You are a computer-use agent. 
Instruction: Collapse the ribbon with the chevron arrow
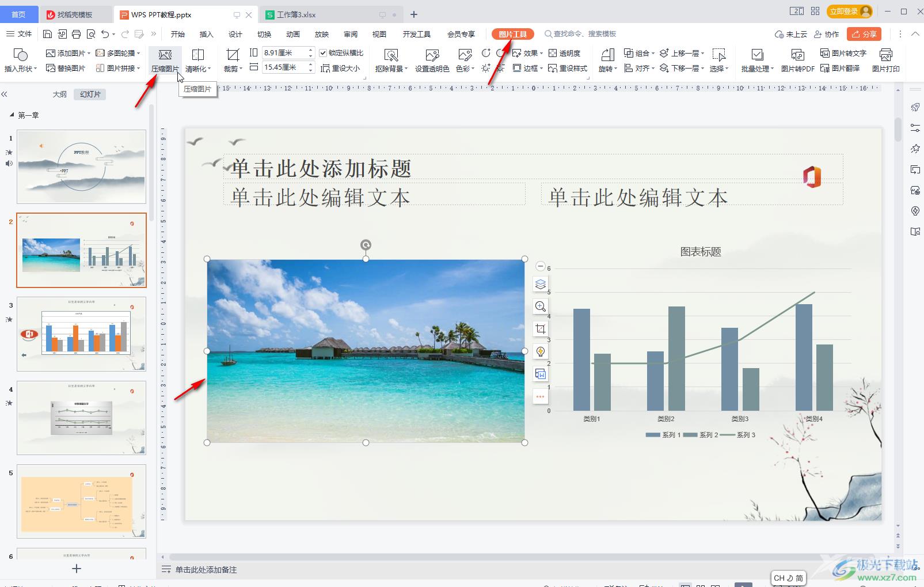point(915,34)
